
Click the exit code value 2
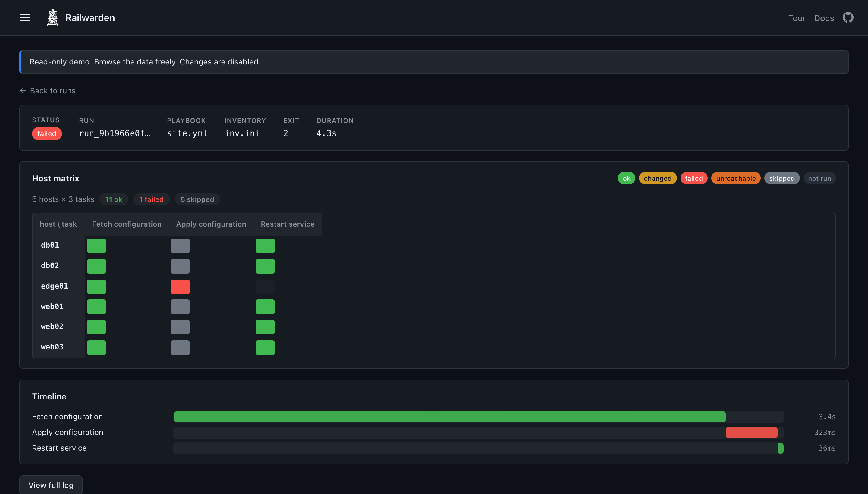click(x=285, y=133)
